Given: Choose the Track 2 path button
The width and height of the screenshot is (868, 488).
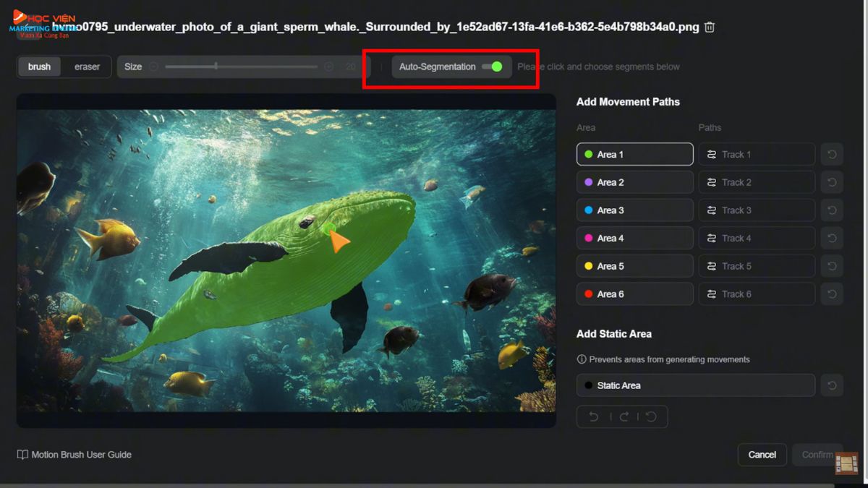Looking at the screenshot, I should click(x=757, y=182).
